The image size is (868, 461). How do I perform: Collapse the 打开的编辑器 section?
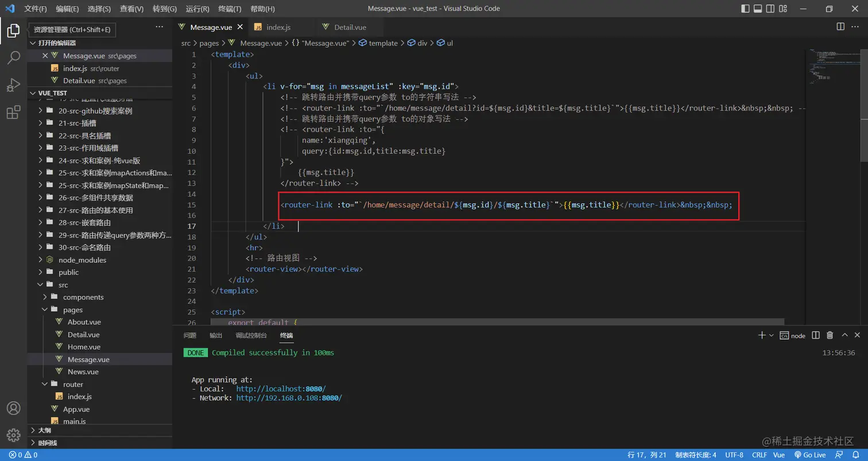tap(33, 43)
